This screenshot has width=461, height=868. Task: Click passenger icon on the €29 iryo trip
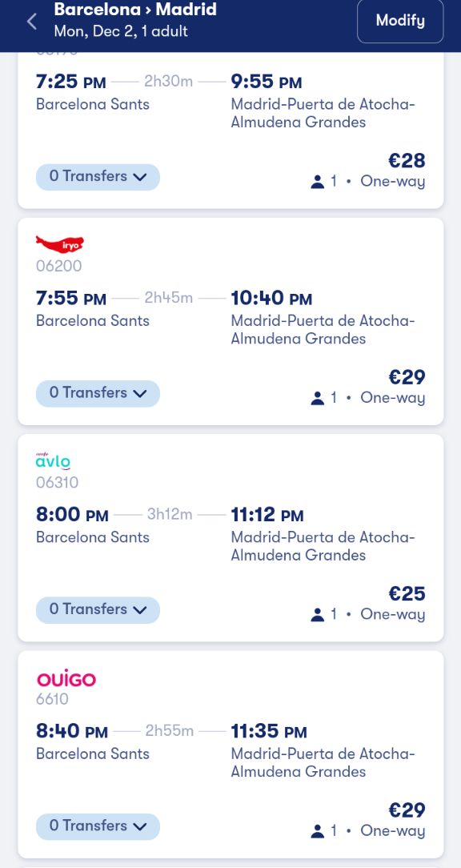pyautogui.click(x=317, y=398)
